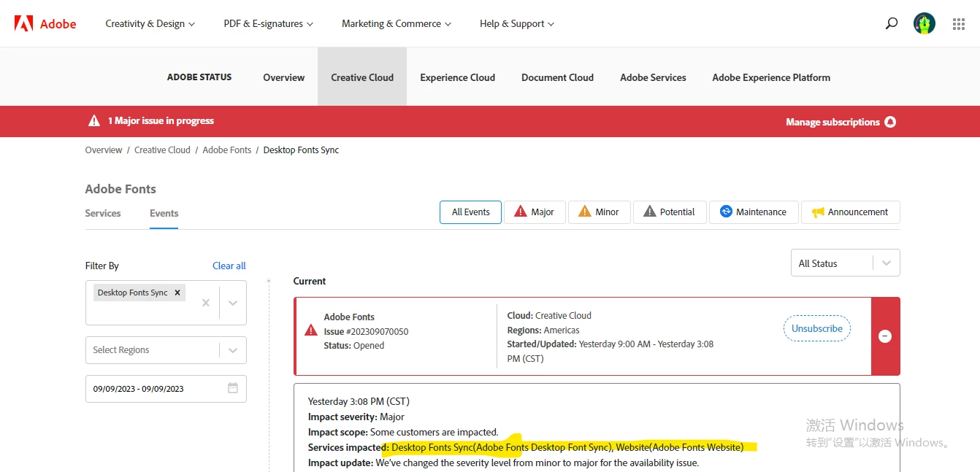Switch to the Experience Cloud tab
Image resolution: width=980 pixels, height=472 pixels.
click(x=458, y=77)
